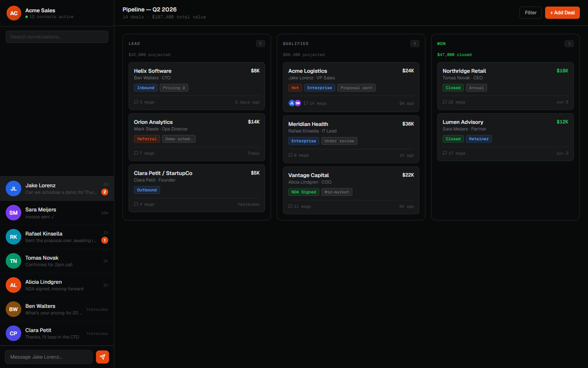Open Jake Lorenz JL avatar in conversation list
This screenshot has height=368, width=588.
(x=13, y=188)
